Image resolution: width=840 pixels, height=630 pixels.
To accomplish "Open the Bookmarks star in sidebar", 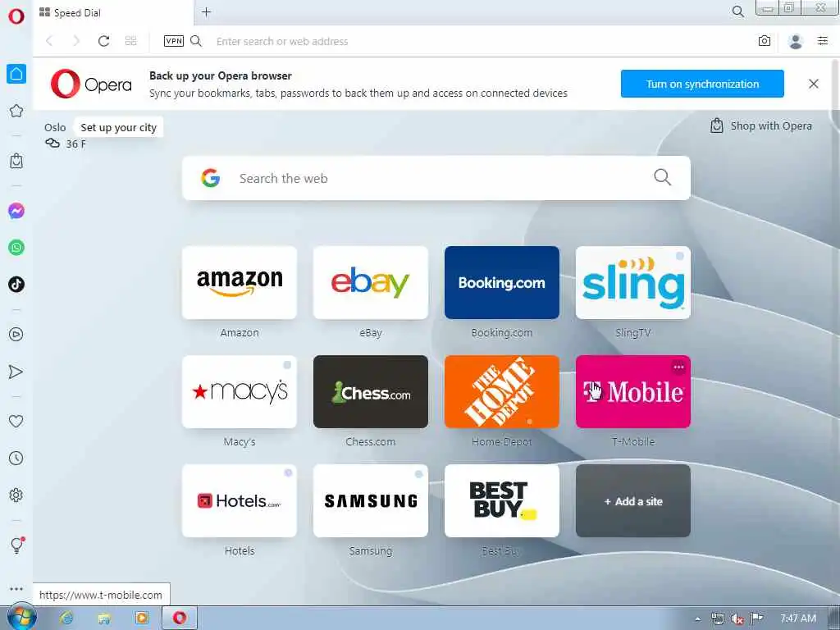I will pyautogui.click(x=16, y=111).
